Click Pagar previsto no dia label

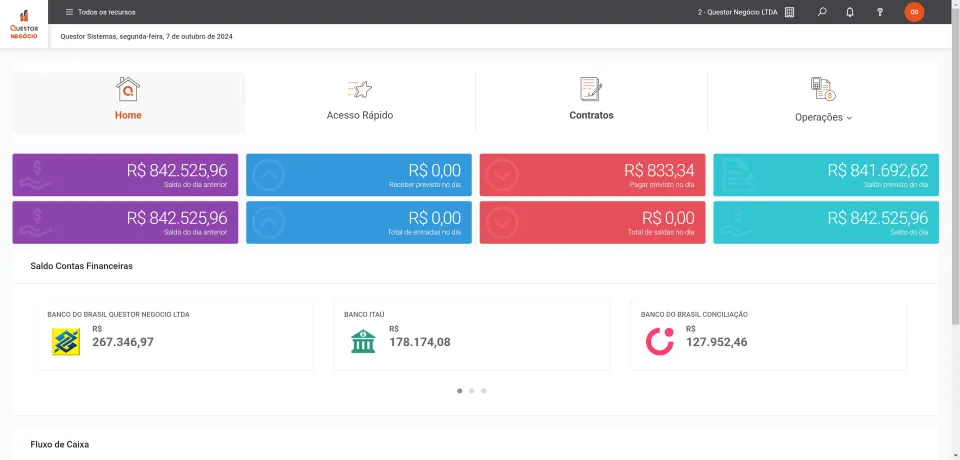[662, 184]
